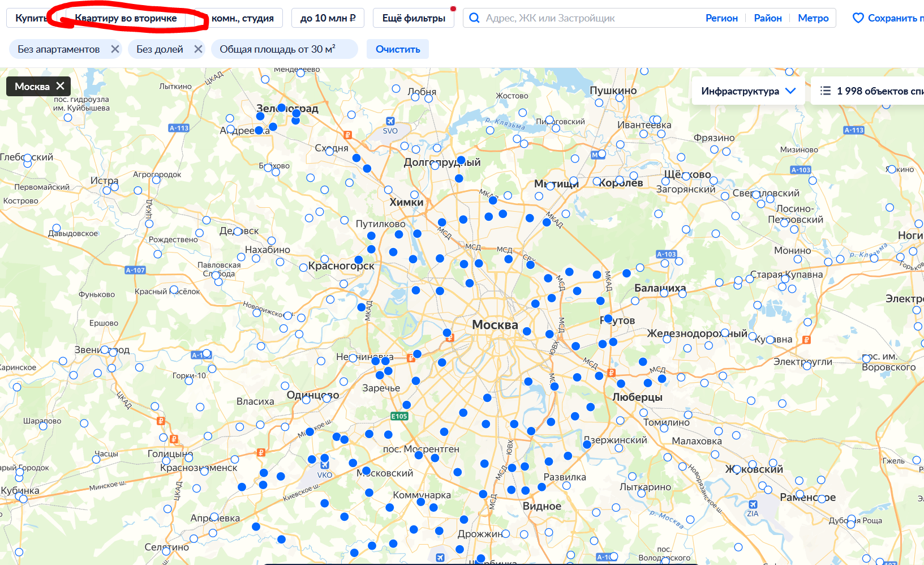924x565 pixels.
Task: Click the Инфраструктура label on the map
Action: (x=740, y=91)
